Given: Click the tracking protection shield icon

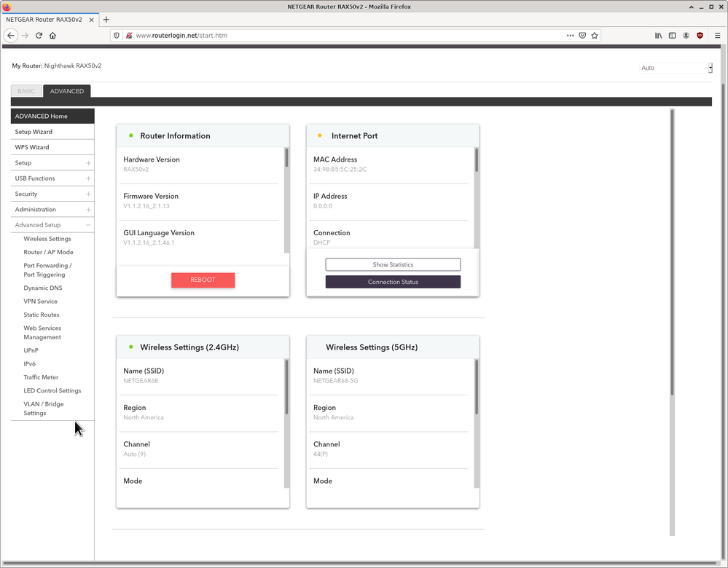Looking at the screenshot, I should pyautogui.click(x=117, y=35).
